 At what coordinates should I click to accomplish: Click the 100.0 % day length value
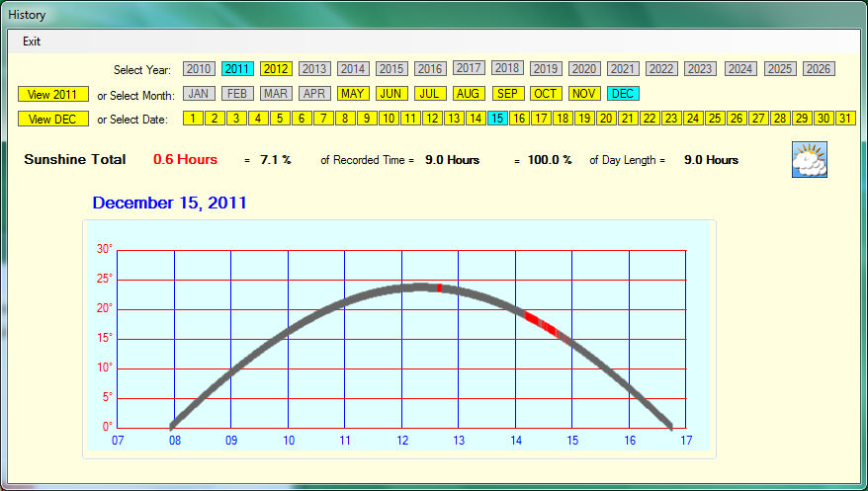tap(550, 160)
